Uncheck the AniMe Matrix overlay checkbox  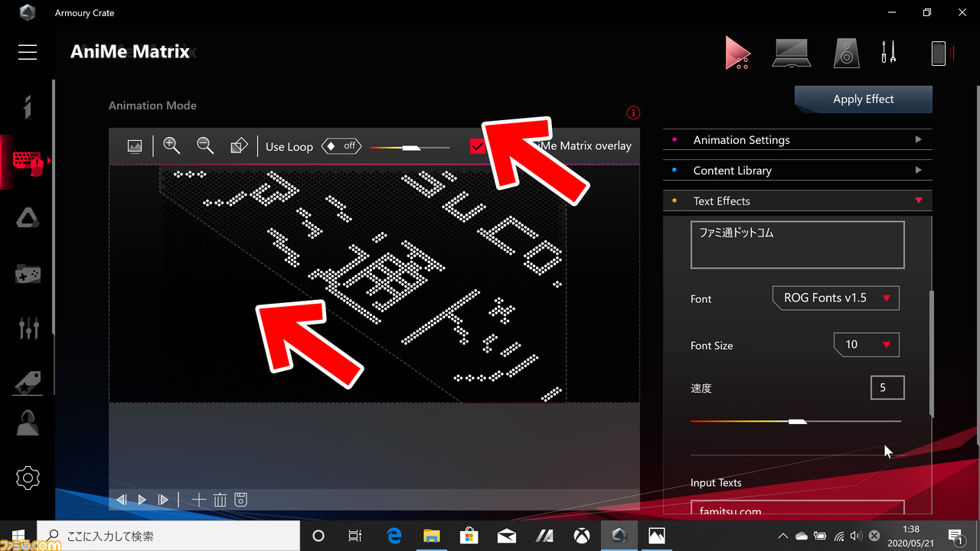(478, 146)
